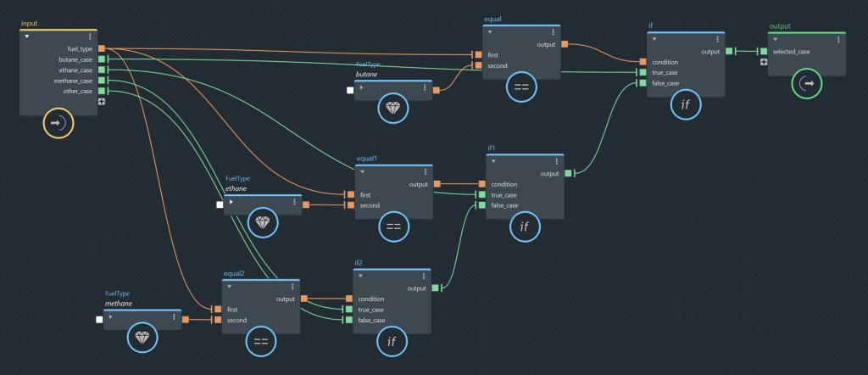Click the orange fuel_type port on input node
Image resolution: width=868 pixels, height=375 pixels.
[x=102, y=48]
